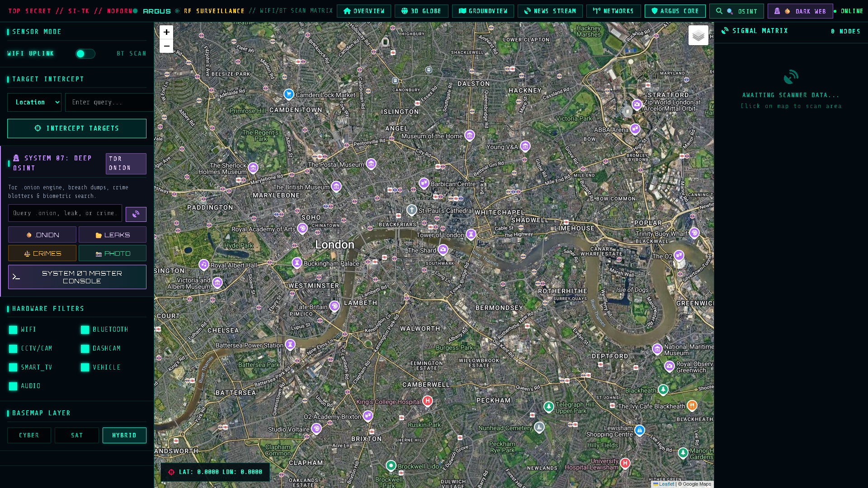The width and height of the screenshot is (868, 488).
Task: Toggle the BLUETOOTH hardware filter checkbox
Action: pyautogui.click(x=85, y=330)
